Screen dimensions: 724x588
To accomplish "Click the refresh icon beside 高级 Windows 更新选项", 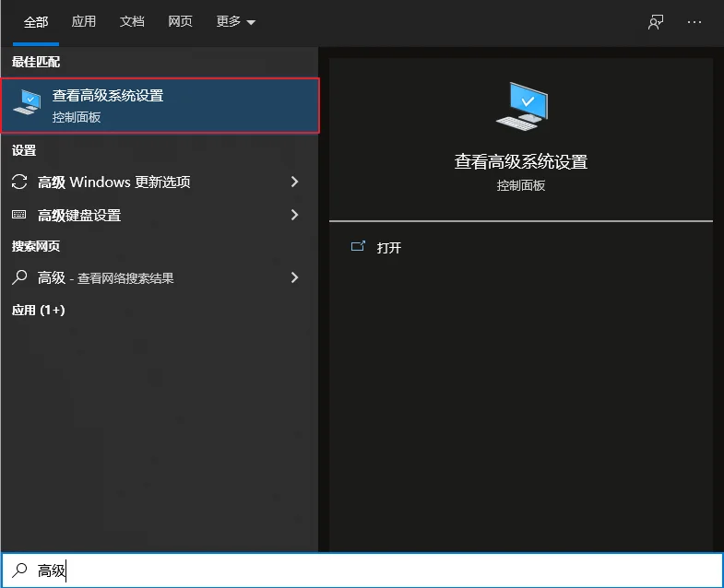I will [19, 182].
